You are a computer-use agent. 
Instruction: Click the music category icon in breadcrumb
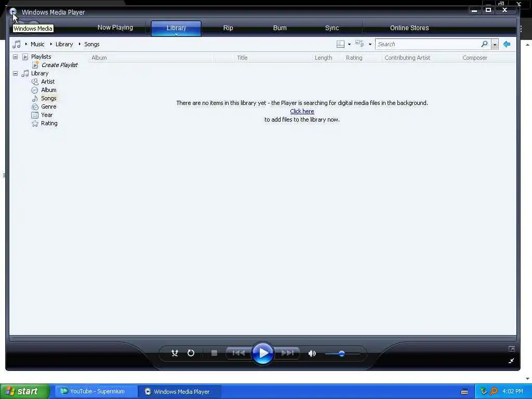(16, 44)
